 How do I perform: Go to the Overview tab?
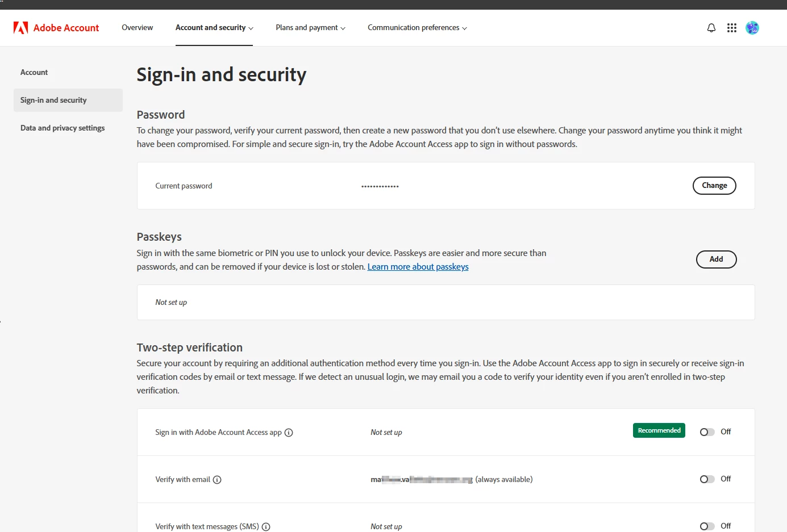tap(137, 28)
